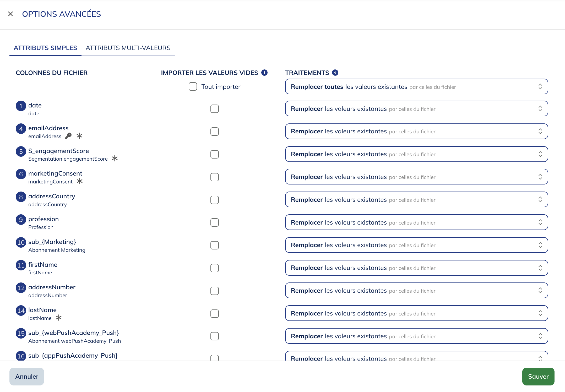Click the Annuler button

coord(26,377)
